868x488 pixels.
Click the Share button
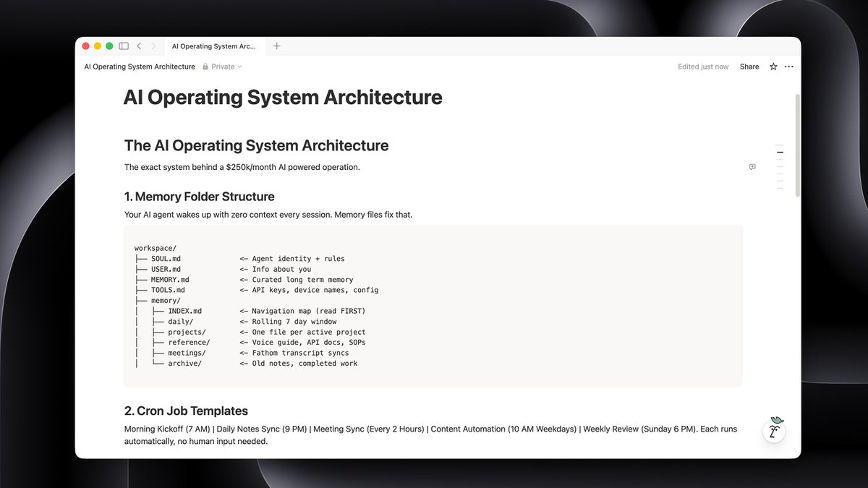coord(749,67)
